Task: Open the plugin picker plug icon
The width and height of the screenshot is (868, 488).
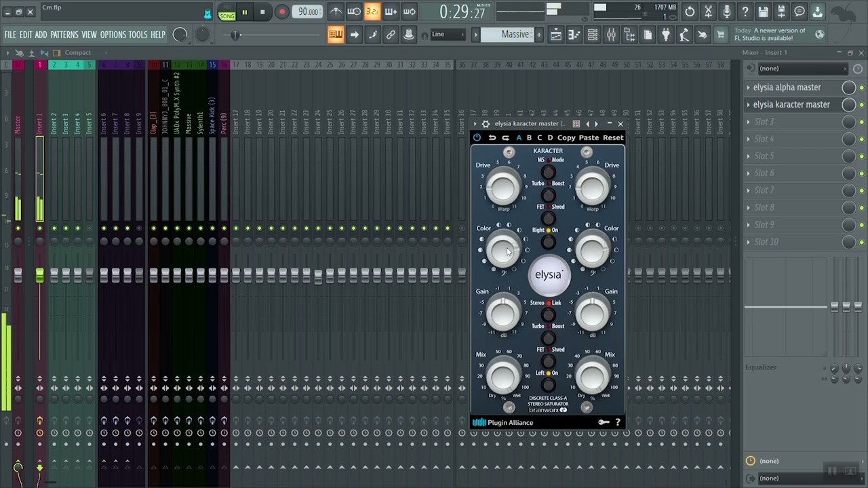Action: click(666, 35)
